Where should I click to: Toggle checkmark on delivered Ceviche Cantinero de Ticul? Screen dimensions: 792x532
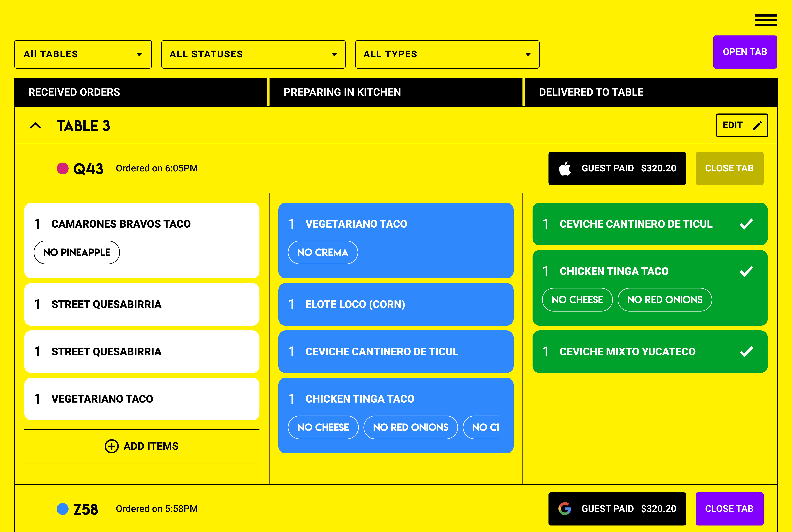coord(746,224)
